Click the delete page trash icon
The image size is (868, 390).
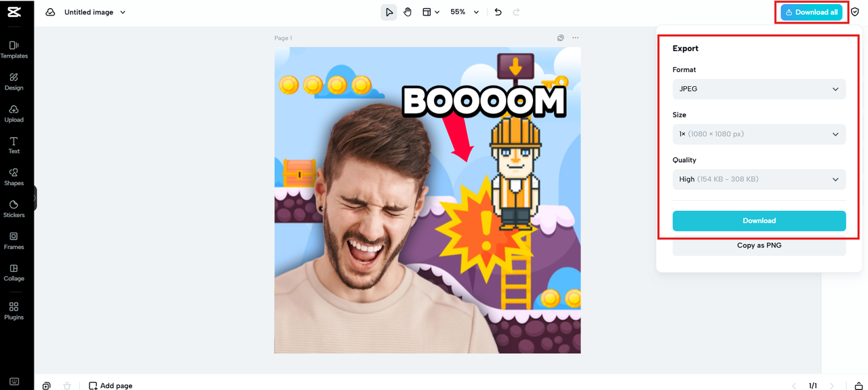[x=67, y=385]
